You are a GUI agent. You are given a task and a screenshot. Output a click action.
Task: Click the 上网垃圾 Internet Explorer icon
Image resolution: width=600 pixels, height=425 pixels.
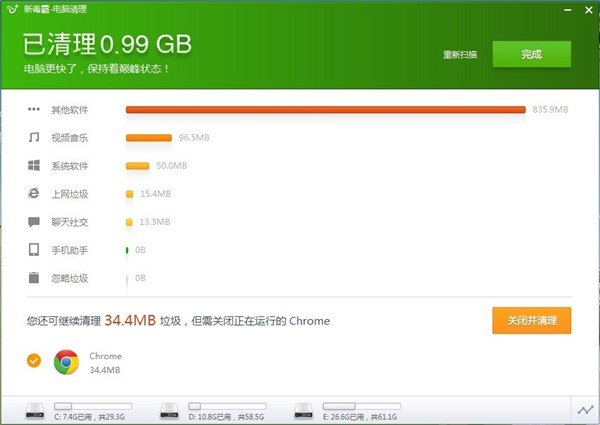pos(33,193)
